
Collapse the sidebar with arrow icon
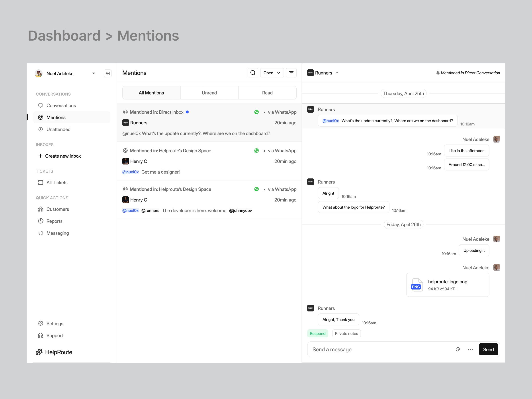click(108, 73)
